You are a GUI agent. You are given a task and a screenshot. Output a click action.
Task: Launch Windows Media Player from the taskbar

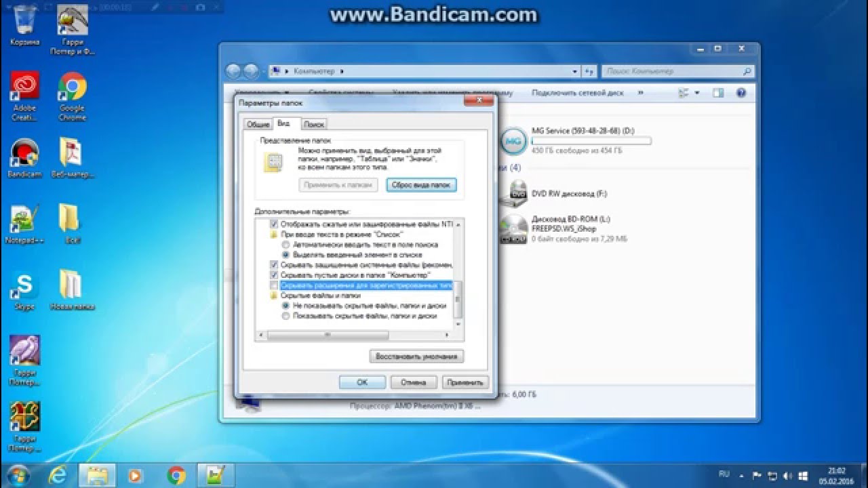136,474
